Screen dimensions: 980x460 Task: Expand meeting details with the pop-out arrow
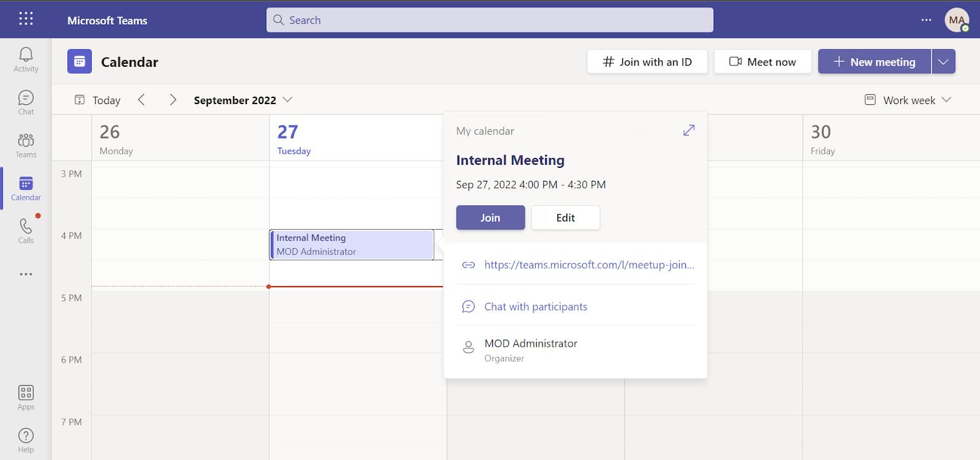689,130
